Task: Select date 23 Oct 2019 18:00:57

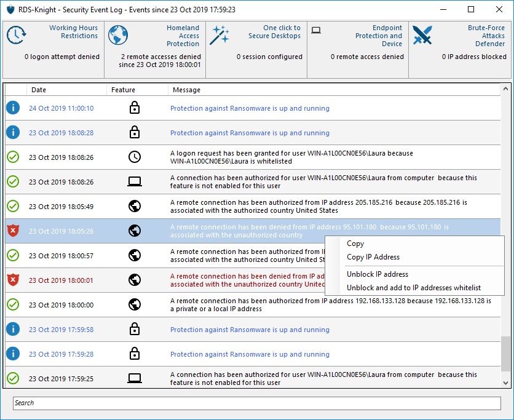Action: point(61,256)
